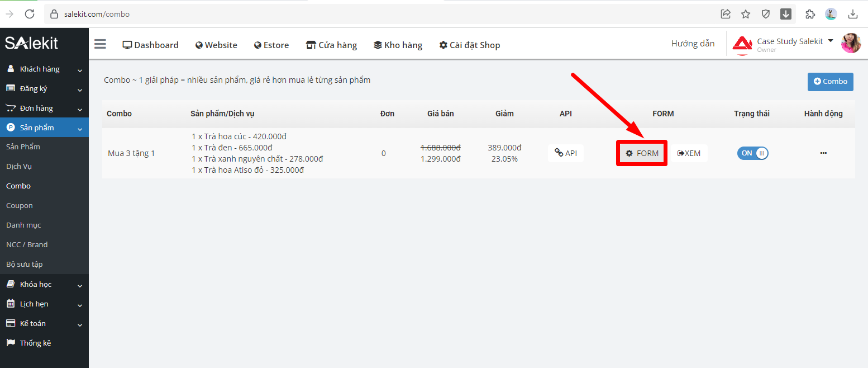This screenshot has width=868, height=368.
Task: Click the download arrow extension icon
Action: pyautogui.click(x=786, y=14)
